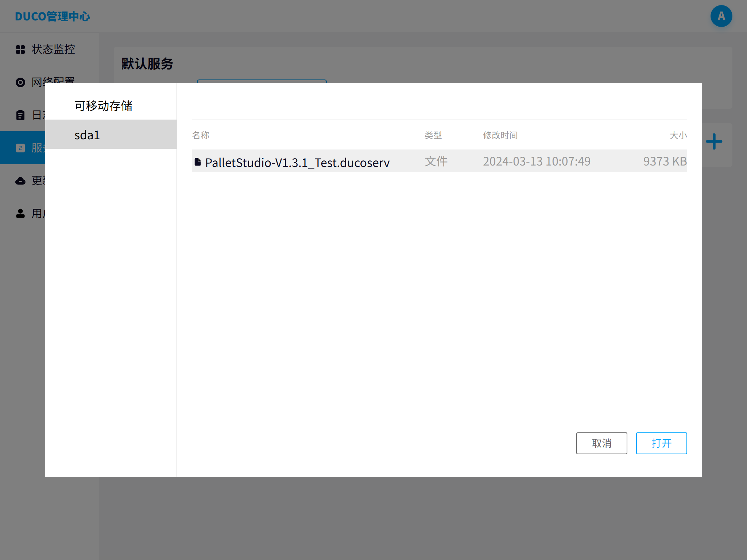Click the update cloud icon
This screenshot has height=560, width=747.
(x=20, y=181)
